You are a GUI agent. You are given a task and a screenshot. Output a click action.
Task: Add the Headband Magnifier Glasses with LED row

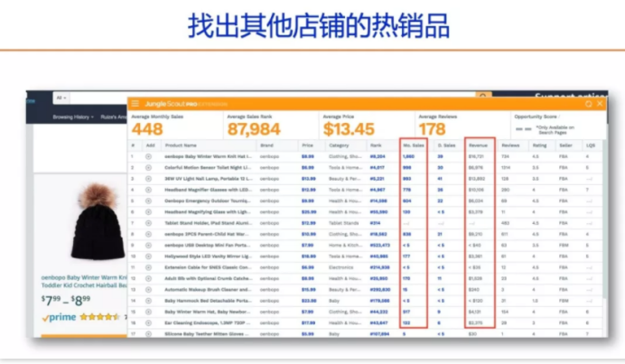(x=148, y=191)
